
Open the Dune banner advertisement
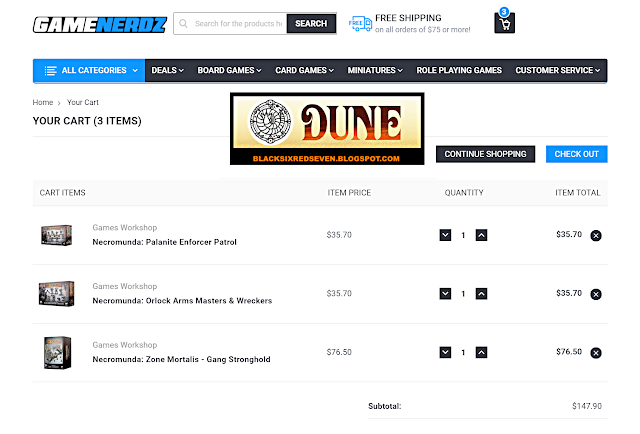(x=327, y=129)
